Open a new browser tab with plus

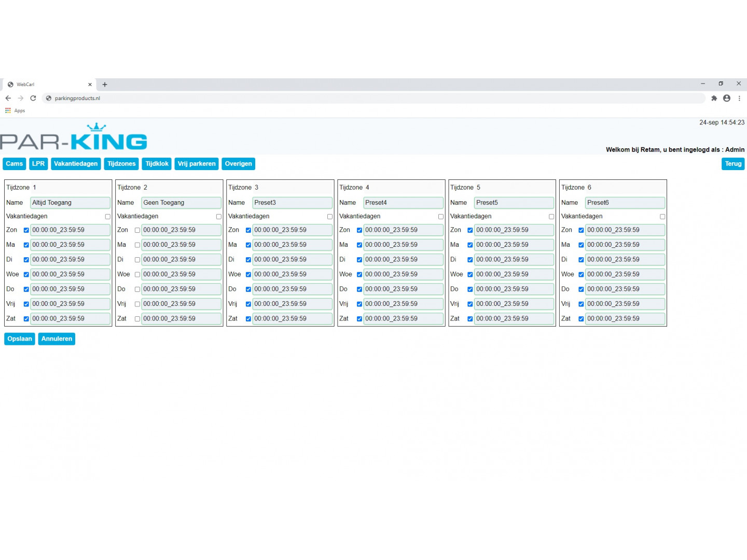pos(105,85)
